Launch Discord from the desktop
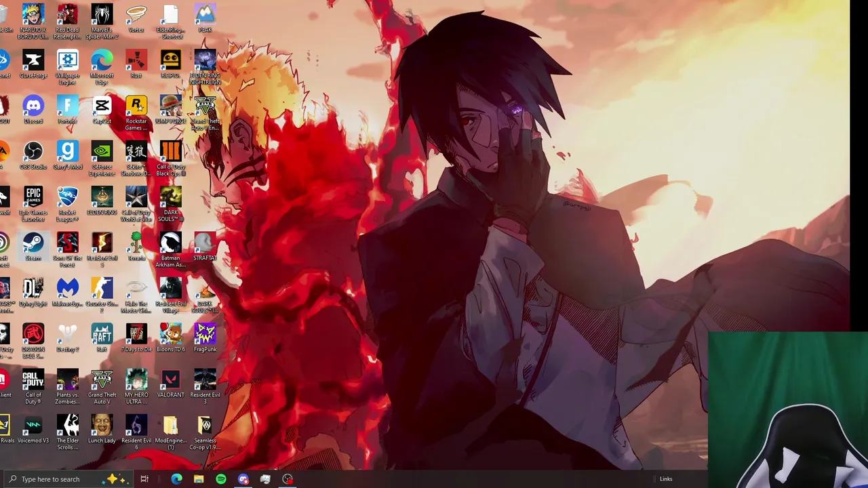This screenshot has width=868, height=488. (x=33, y=110)
